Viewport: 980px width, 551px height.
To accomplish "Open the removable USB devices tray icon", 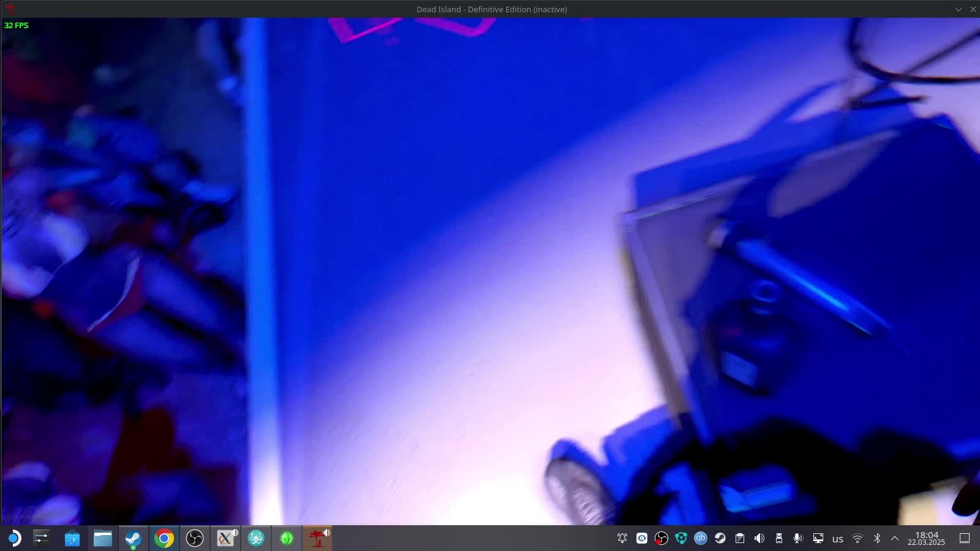I will (779, 539).
